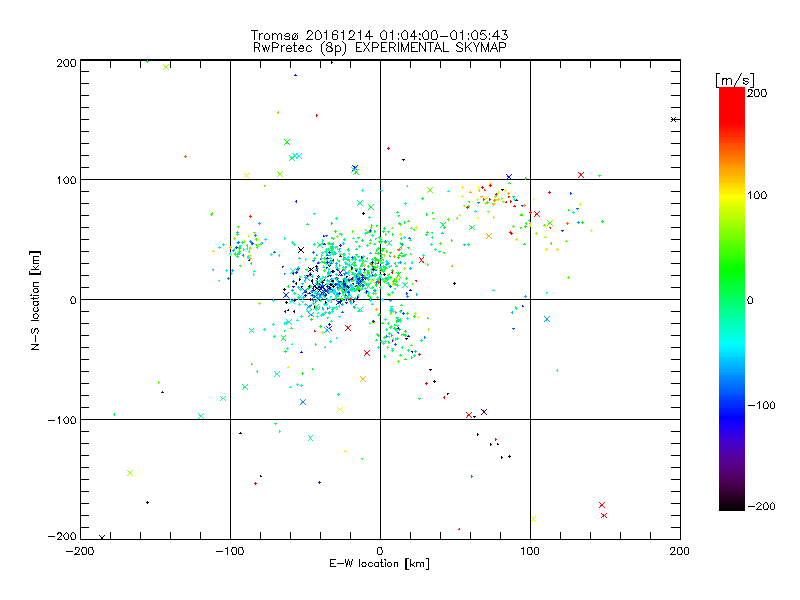
Task: Click the 'E-W location [km]' axis label
Action: pyautogui.click(x=379, y=563)
